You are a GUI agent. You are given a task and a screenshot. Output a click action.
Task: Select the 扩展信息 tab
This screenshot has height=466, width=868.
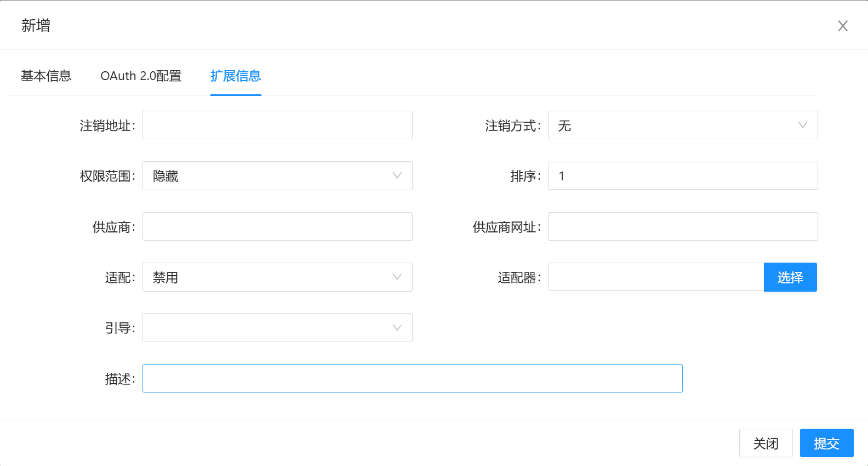pos(236,76)
